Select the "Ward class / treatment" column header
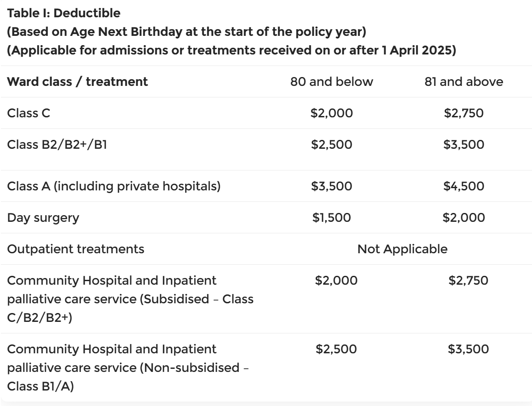532x406 pixels. pyautogui.click(x=77, y=82)
